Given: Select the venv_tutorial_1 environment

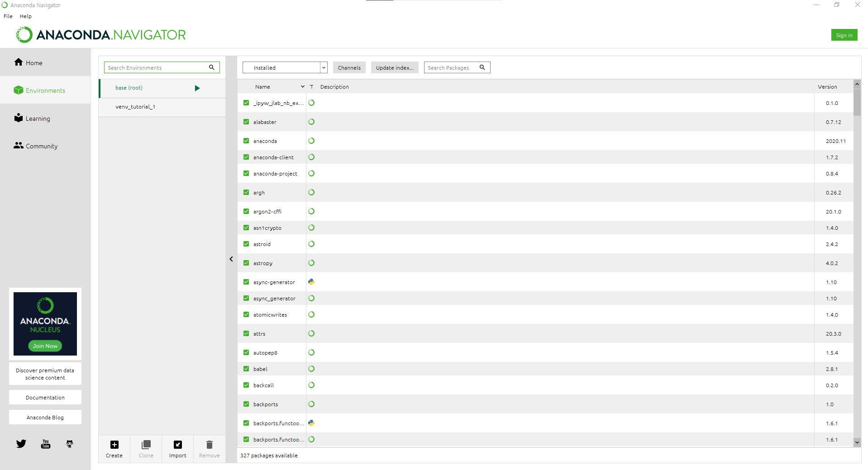Looking at the screenshot, I should (x=162, y=107).
